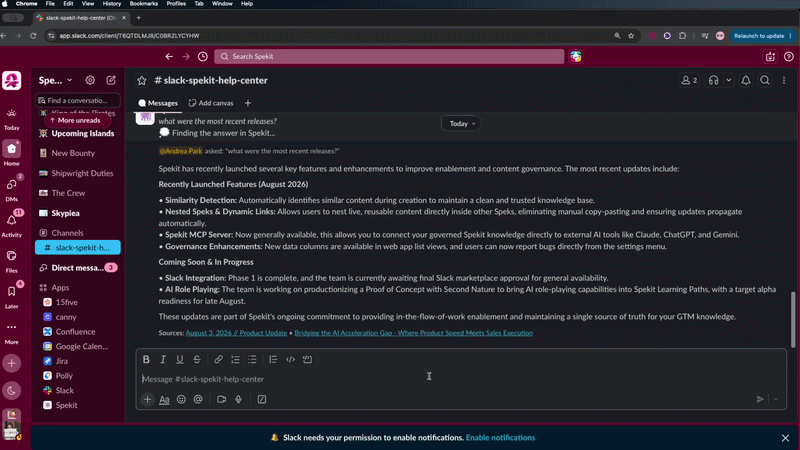This screenshot has height=450, width=800.
Task: Send the message with the arrow button
Action: coord(760,399)
